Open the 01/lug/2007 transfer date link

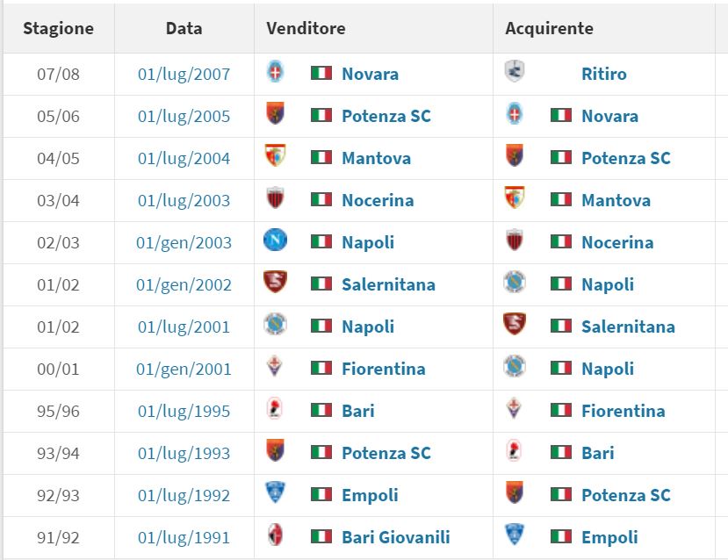184,74
